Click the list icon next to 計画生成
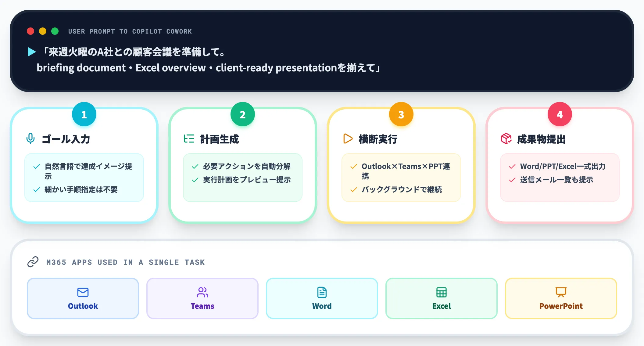The width and height of the screenshot is (644, 346). tap(189, 139)
